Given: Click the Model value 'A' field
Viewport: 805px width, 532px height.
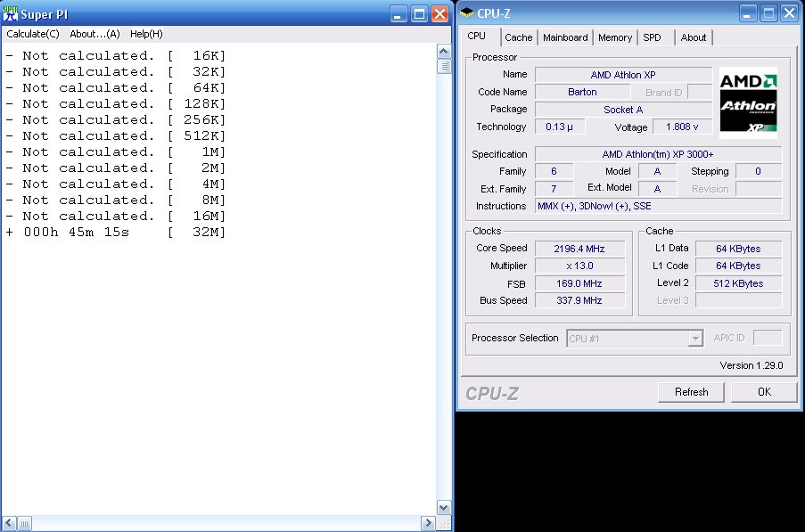Looking at the screenshot, I should 657,171.
